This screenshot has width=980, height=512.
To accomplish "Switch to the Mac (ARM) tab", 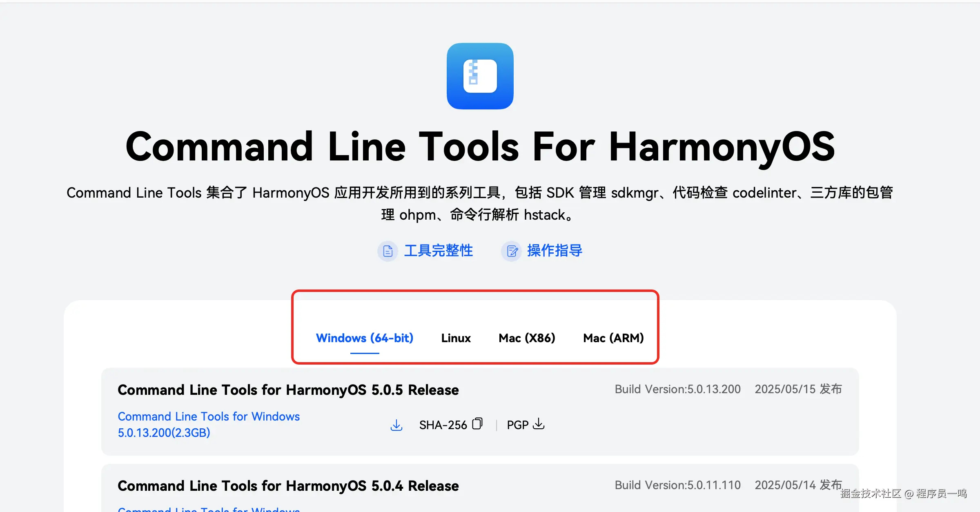I will (613, 338).
